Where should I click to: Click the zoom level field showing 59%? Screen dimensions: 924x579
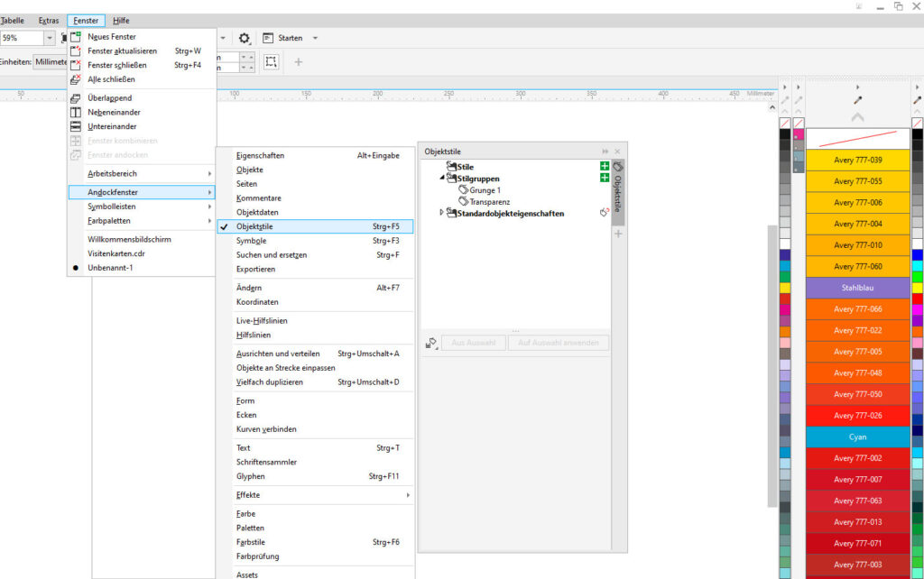(x=22, y=38)
